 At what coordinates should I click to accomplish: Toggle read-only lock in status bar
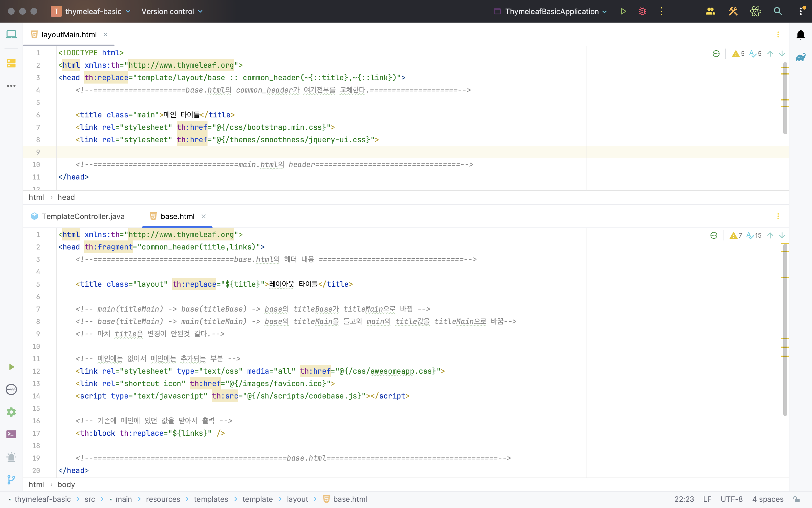tap(796, 499)
